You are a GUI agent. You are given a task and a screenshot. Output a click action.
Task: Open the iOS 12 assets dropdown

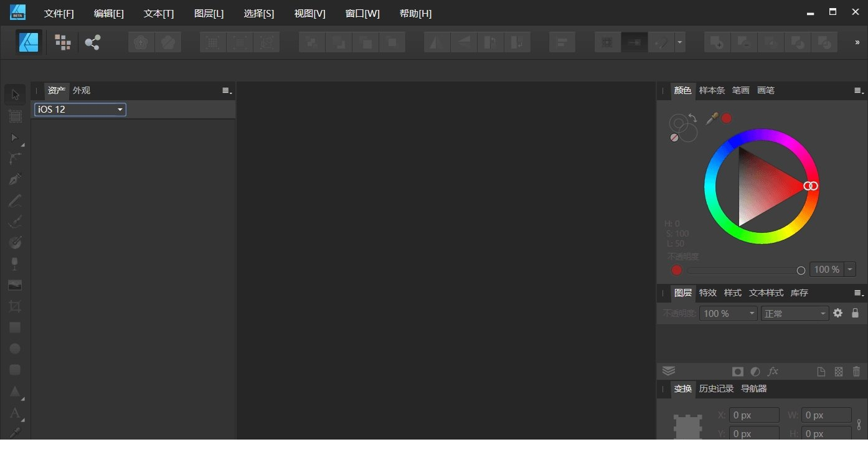120,110
